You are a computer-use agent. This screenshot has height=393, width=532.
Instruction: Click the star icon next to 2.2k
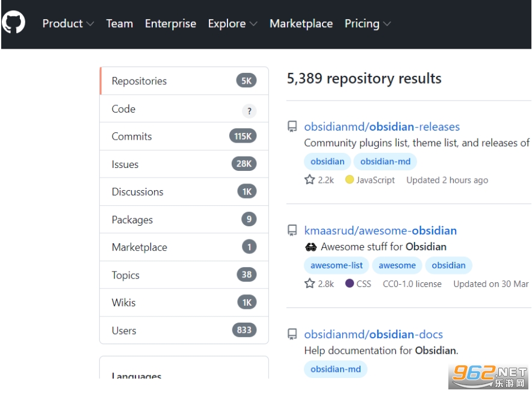(x=309, y=179)
